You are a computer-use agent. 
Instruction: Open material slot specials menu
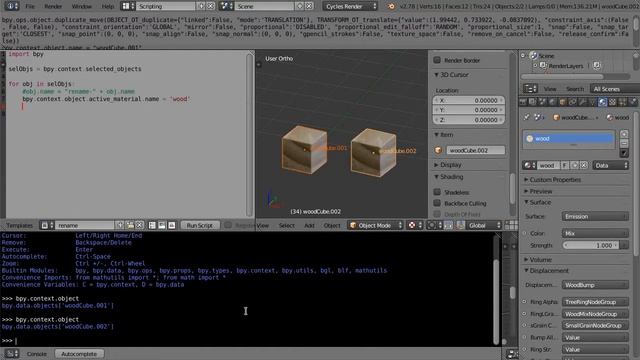624,153
